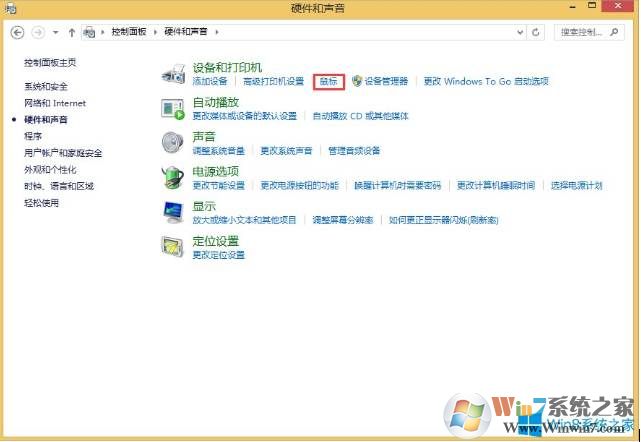Expand the chevron after 控制面板 breadcrumb

155,32
